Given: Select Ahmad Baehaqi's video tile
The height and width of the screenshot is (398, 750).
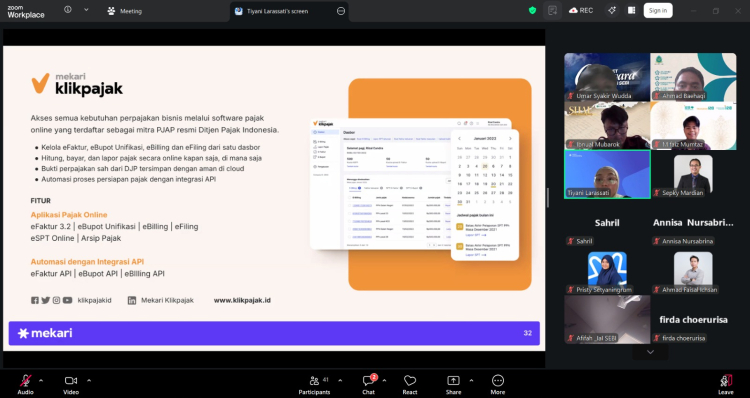Looking at the screenshot, I should [x=694, y=77].
